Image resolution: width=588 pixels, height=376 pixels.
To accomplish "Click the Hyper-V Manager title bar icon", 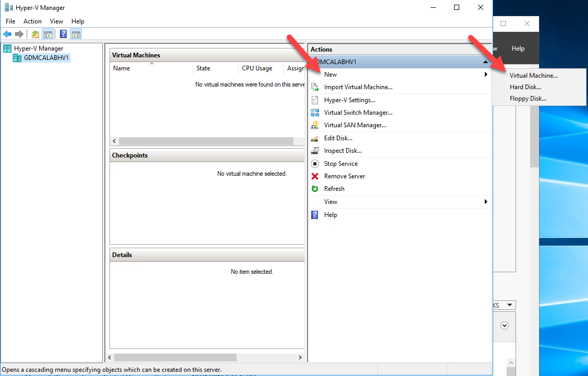I will click(x=9, y=7).
